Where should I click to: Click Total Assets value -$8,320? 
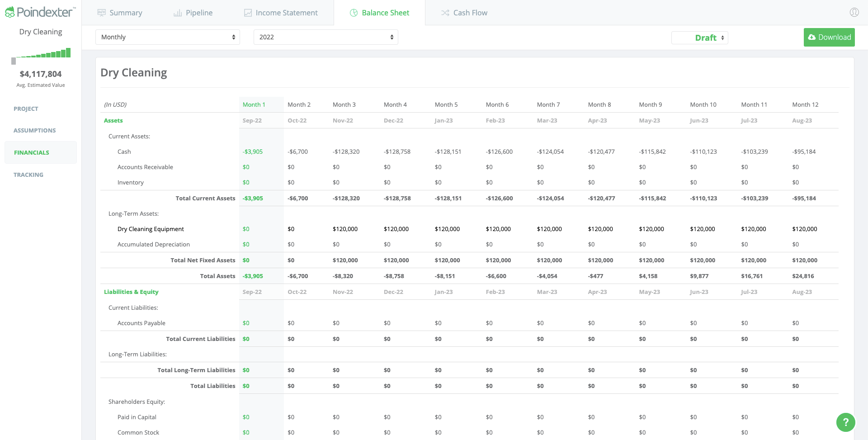coord(343,276)
